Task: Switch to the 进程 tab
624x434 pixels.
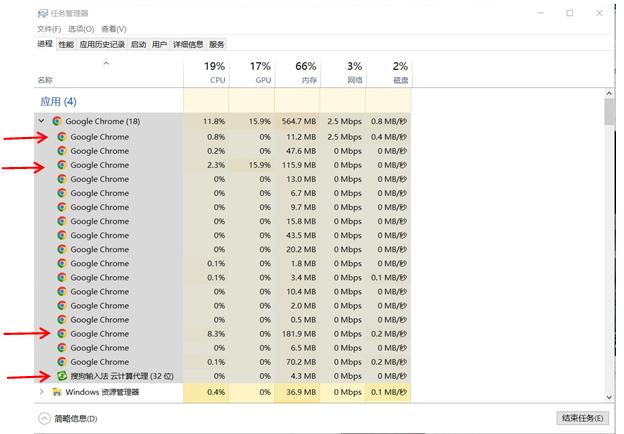Action: [x=45, y=44]
